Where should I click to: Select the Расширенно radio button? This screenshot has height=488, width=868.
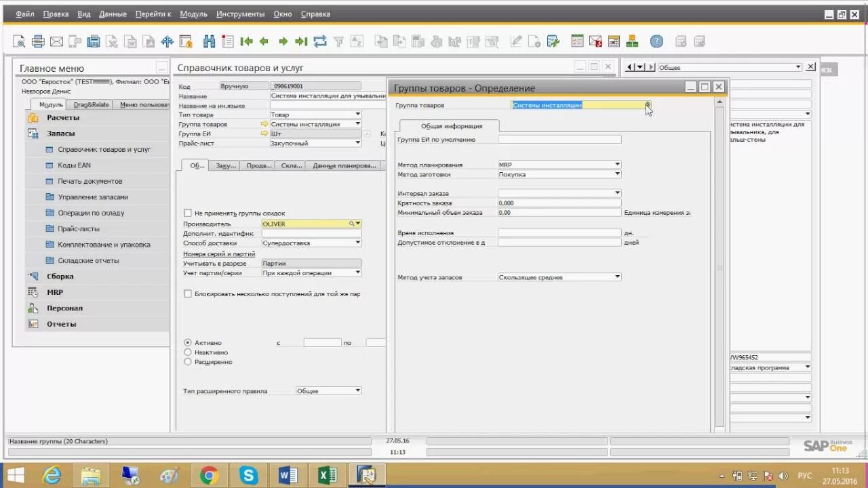pyautogui.click(x=188, y=362)
